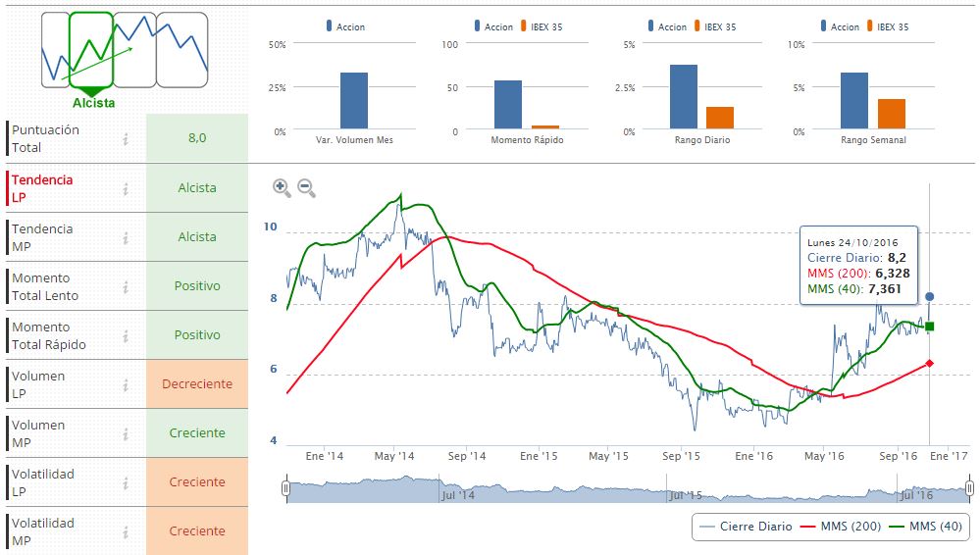Click info icon beside Volumen MP
The height and width of the screenshot is (555, 980).
(126, 433)
